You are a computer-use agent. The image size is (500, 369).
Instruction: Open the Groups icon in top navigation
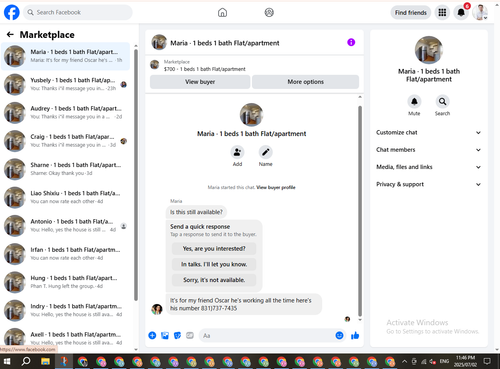click(269, 13)
